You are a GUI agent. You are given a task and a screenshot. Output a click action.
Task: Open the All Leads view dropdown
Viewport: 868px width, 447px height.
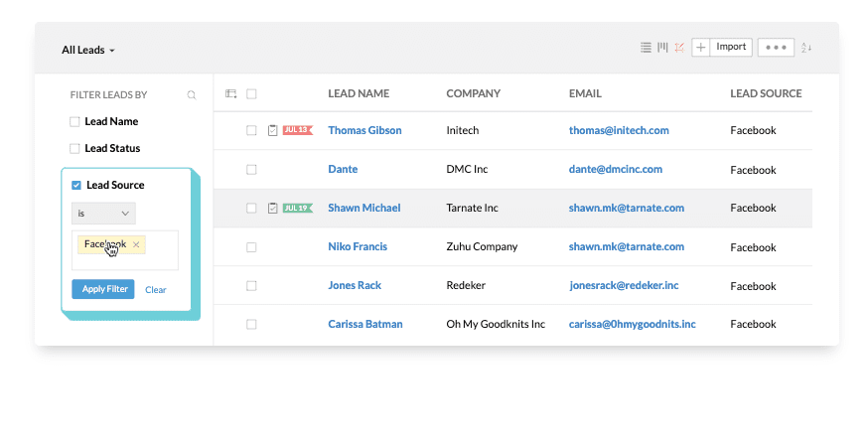tap(88, 50)
